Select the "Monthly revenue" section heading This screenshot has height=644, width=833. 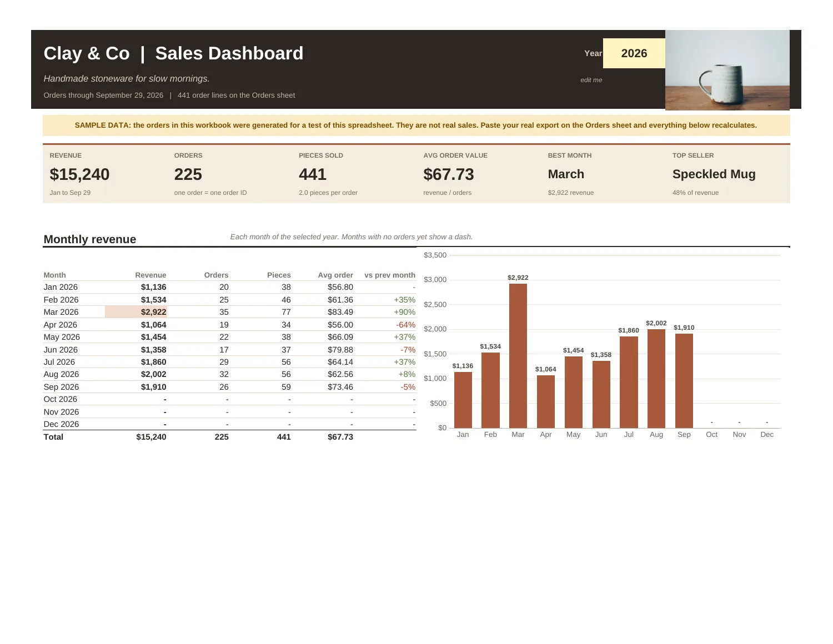click(90, 239)
